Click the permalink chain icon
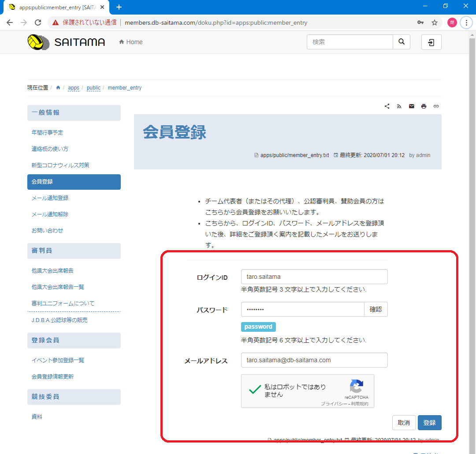This screenshot has height=454, width=476. point(436,106)
